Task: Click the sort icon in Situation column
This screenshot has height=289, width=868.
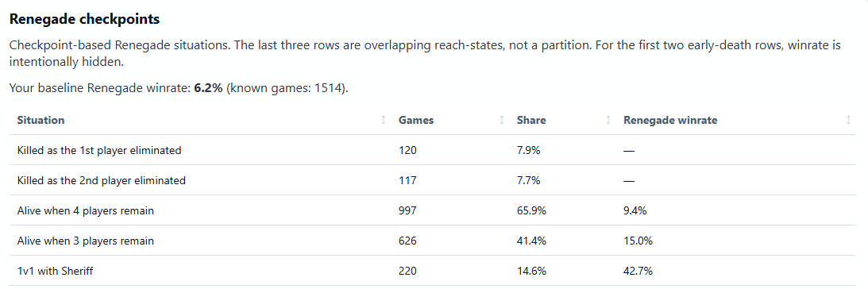Action: pos(383,120)
